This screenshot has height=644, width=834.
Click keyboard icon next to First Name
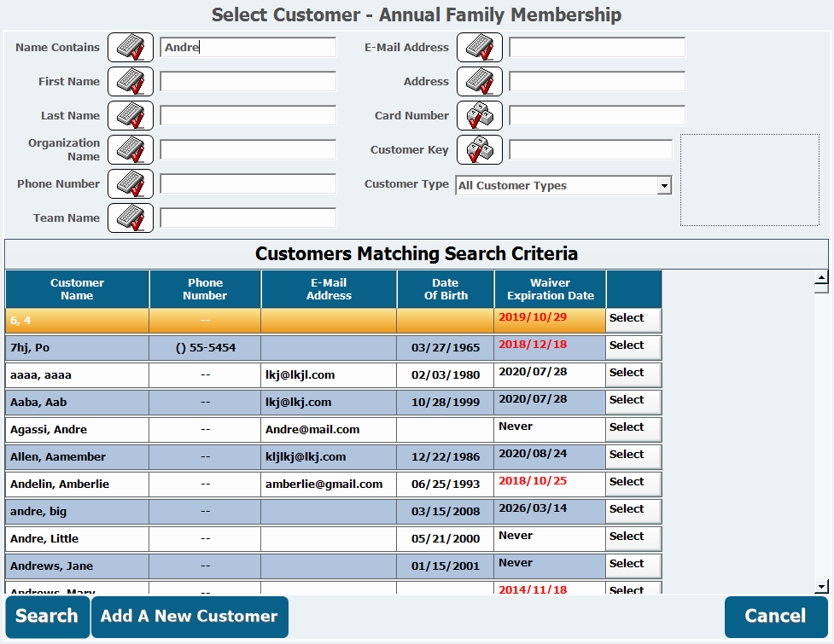[x=131, y=81]
